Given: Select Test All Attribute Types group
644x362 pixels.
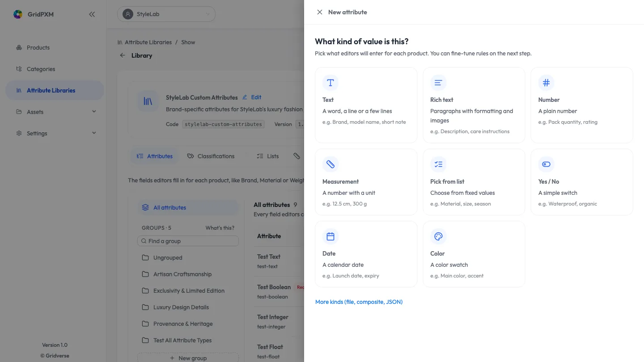Looking at the screenshot, I should tap(188, 341).
